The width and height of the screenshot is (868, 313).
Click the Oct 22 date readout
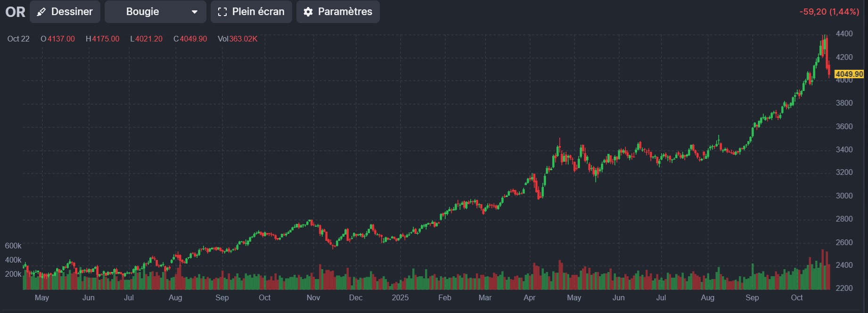(18, 39)
